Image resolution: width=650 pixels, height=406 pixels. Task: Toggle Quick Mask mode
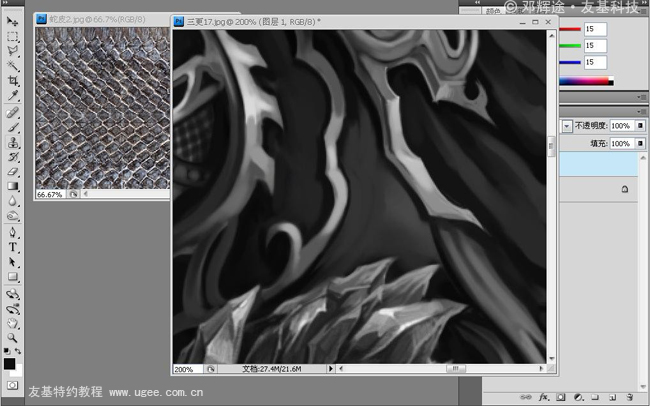tap(13, 384)
